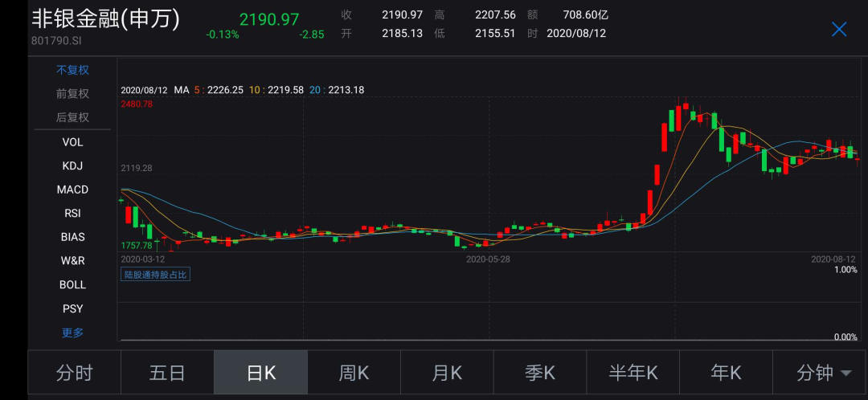
Task: Switch to the 五日 five-day tab
Action: pos(167,373)
